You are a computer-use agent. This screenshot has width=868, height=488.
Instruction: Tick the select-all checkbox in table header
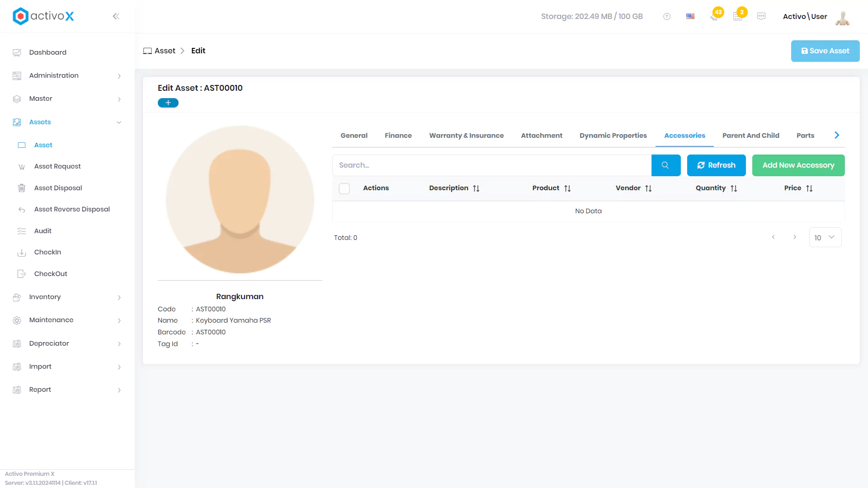point(344,188)
